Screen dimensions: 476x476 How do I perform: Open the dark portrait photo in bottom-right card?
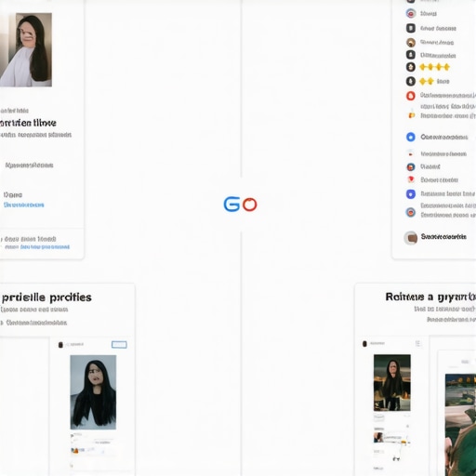392,383
